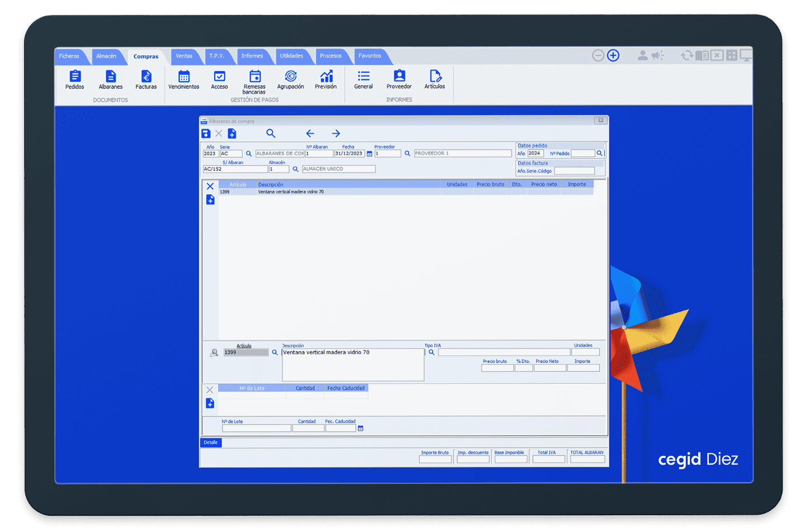Delete the selected article line
807x532 pixels.
(210, 186)
